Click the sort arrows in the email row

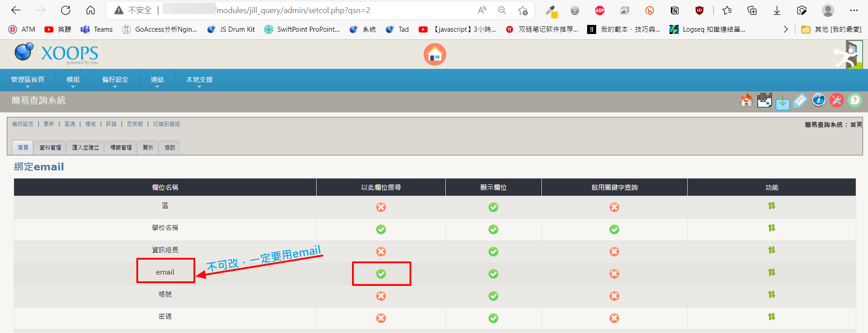(x=772, y=272)
